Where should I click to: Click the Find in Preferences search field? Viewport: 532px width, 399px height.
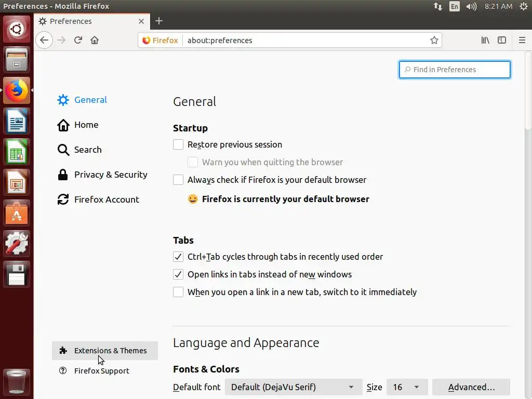(x=455, y=70)
